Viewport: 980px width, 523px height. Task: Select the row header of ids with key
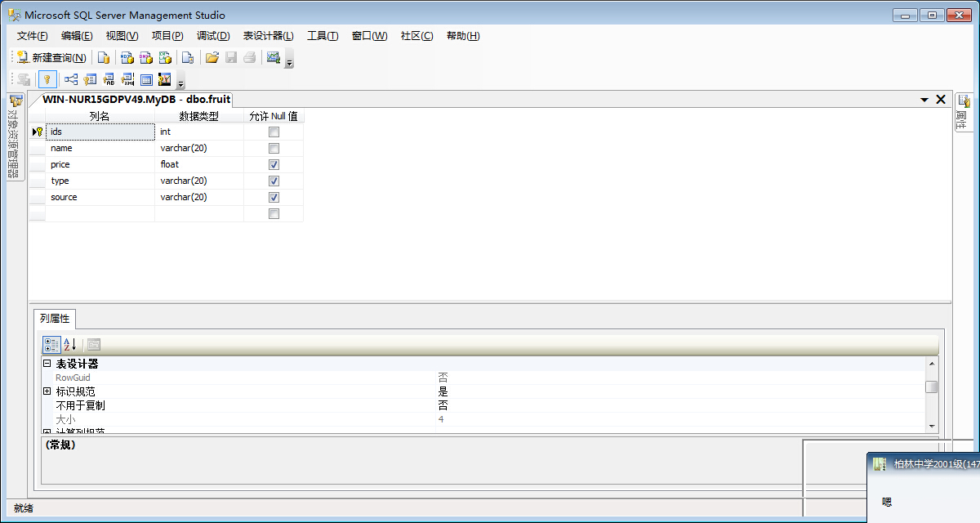click(x=37, y=132)
